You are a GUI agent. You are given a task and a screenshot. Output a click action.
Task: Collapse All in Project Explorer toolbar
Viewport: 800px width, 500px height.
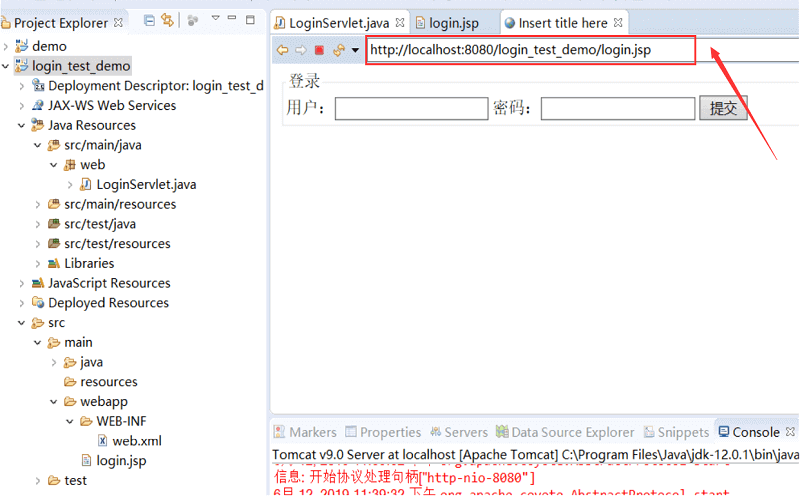pos(149,20)
